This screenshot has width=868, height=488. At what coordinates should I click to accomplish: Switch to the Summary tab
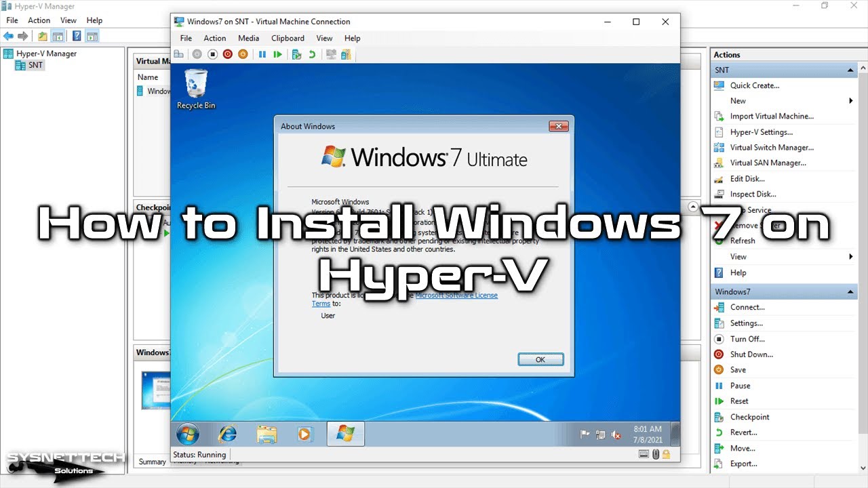(152, 462)
